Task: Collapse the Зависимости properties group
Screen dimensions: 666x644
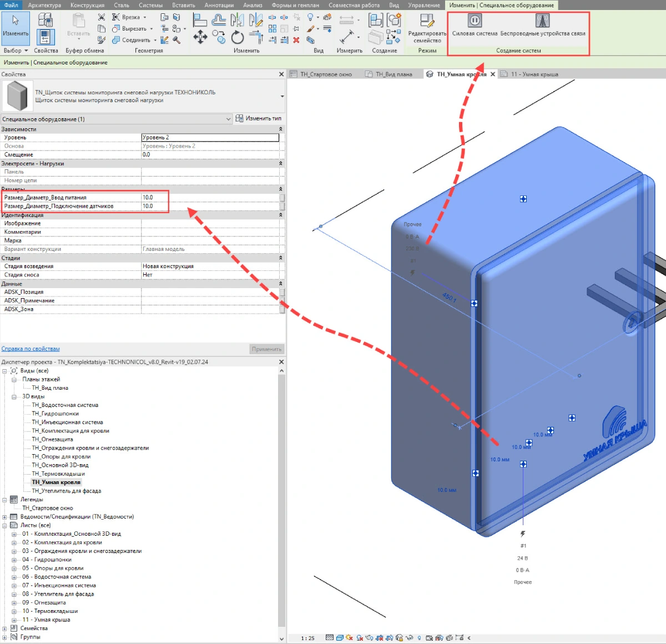Action: pos(280,129)
